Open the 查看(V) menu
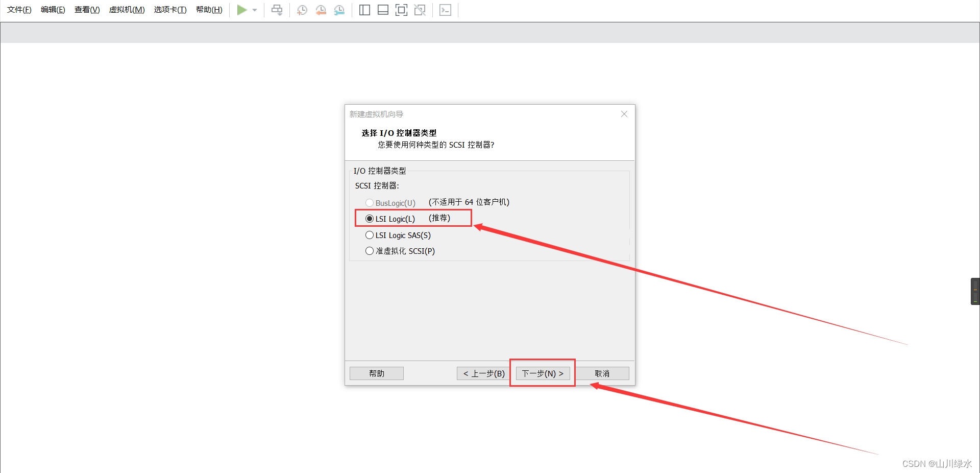The image size is (980, 473). (86, 9)
